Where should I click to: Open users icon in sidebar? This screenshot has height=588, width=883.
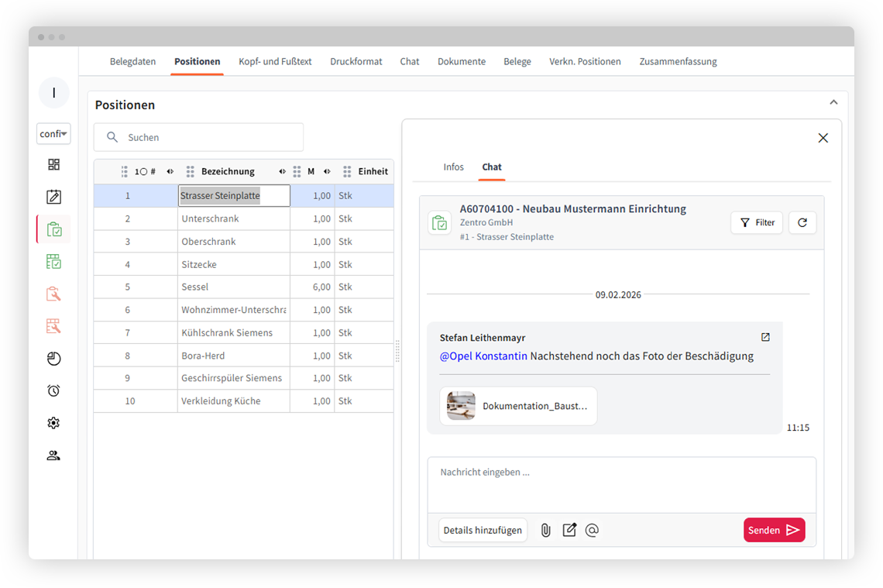[x=53, y=456]
